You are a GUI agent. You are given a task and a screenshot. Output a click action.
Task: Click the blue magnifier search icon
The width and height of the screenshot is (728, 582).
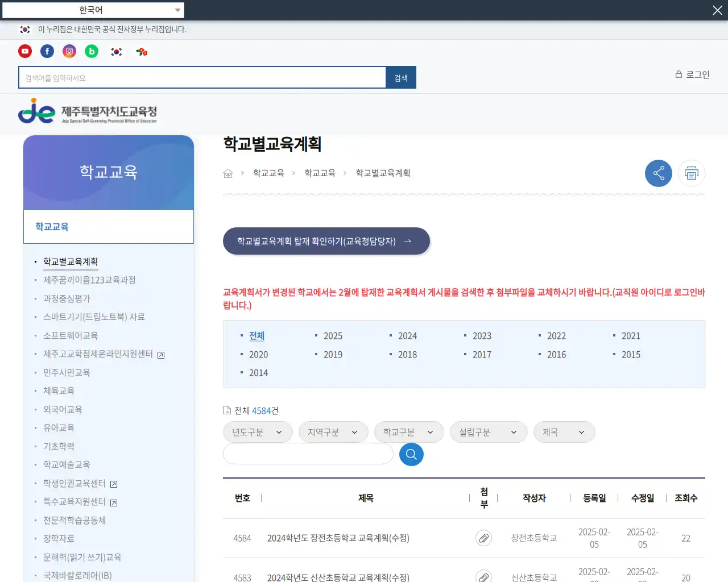(x=411, y=454)
